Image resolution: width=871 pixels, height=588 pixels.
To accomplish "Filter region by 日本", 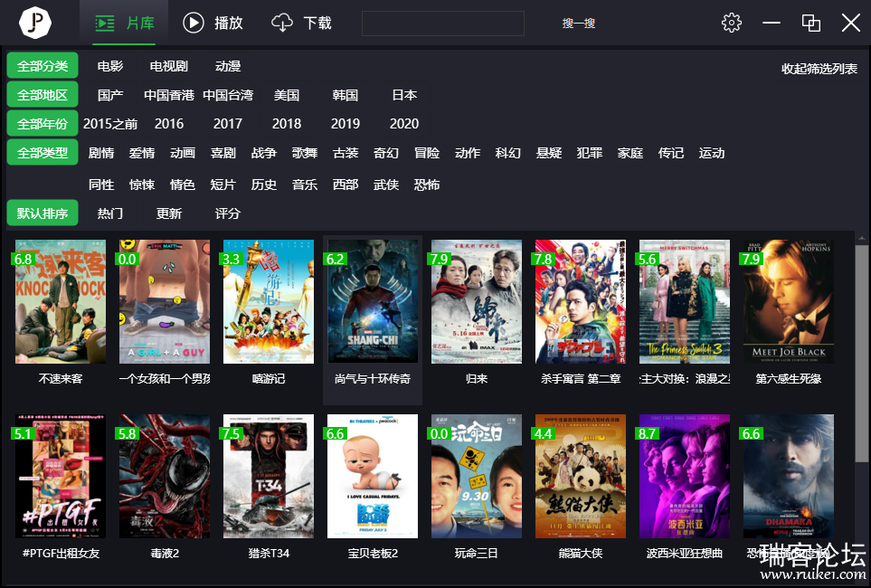I will pyautogui.click(x=404, y=95).
